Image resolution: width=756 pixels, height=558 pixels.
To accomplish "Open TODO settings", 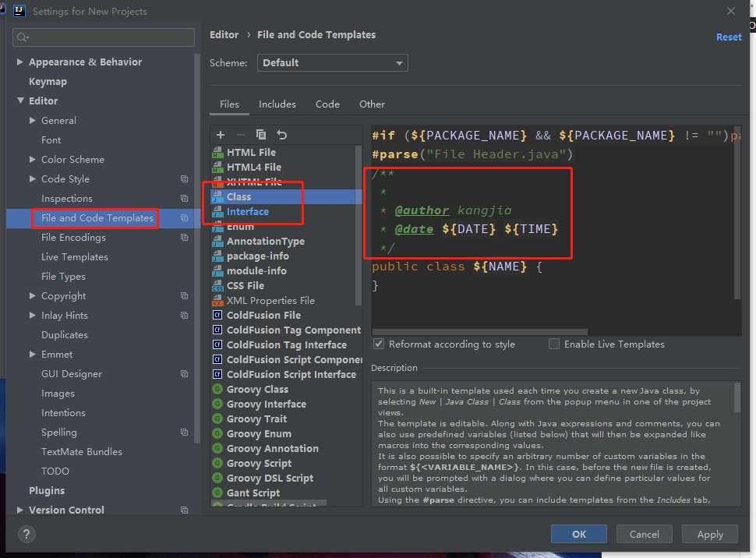I will pyautogui.click(x=55, y=471).
